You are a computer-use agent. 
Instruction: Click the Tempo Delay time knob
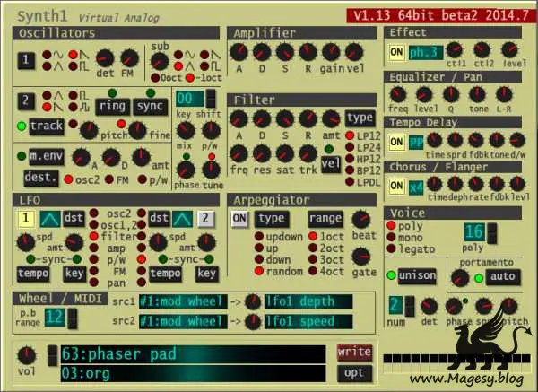click(434, 140)
